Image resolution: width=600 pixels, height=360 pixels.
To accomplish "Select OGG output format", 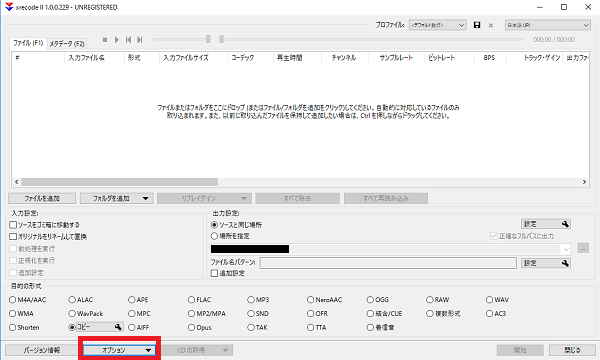I will click(370, 300).
